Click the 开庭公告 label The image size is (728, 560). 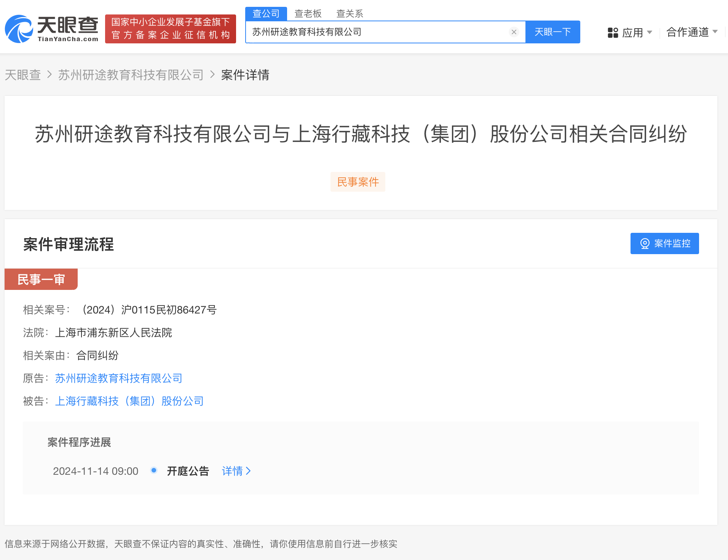[x=188, y=471]
